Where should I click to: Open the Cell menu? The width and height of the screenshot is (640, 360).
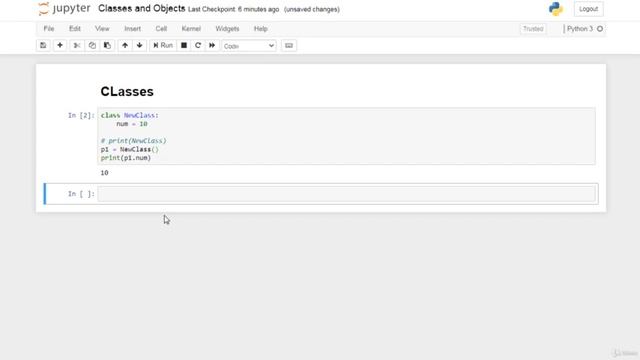point(161,29)
